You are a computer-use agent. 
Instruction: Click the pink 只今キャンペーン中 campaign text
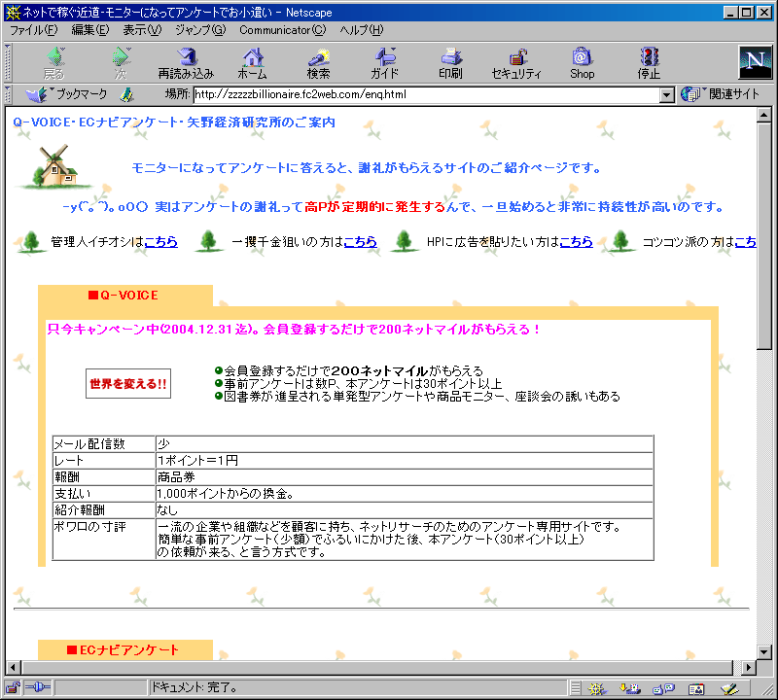coord(294,329)
